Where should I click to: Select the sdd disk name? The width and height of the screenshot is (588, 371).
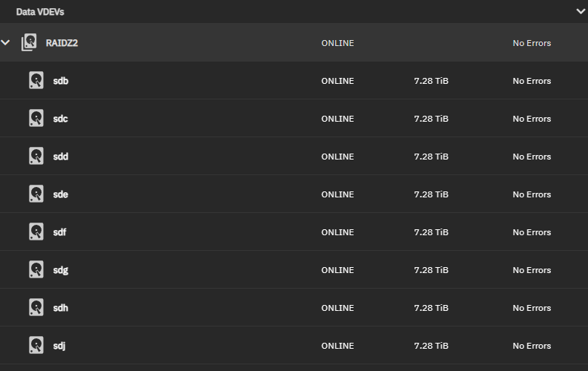[x=61, y=157]
